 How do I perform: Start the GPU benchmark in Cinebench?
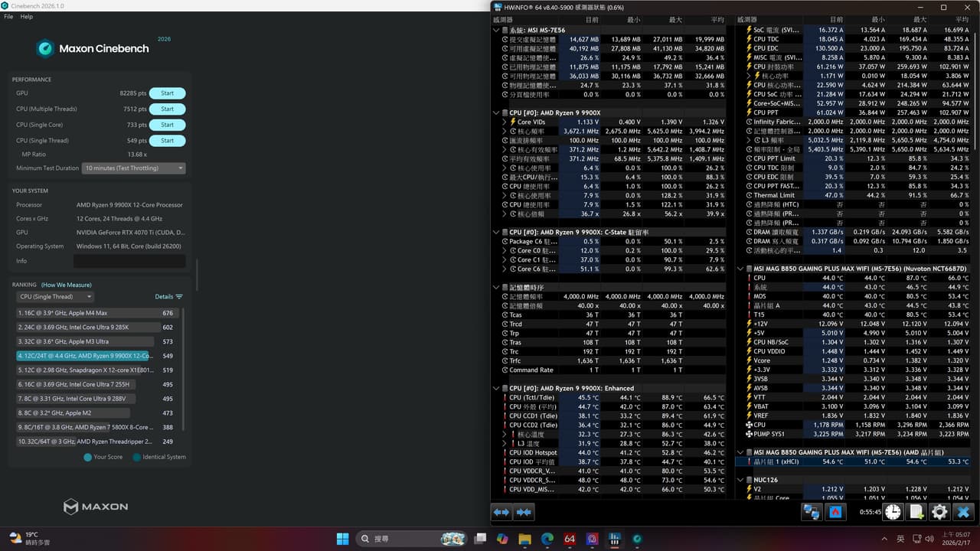click(x=167, y=93)
